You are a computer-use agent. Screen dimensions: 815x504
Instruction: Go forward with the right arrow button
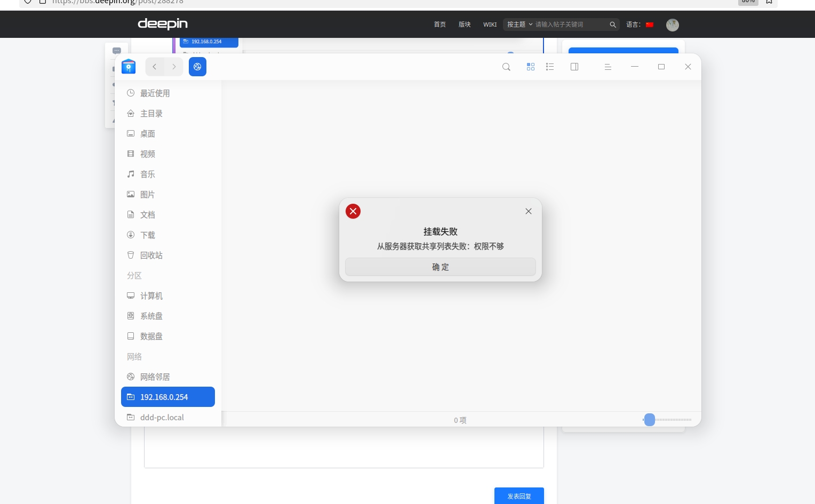174,67
